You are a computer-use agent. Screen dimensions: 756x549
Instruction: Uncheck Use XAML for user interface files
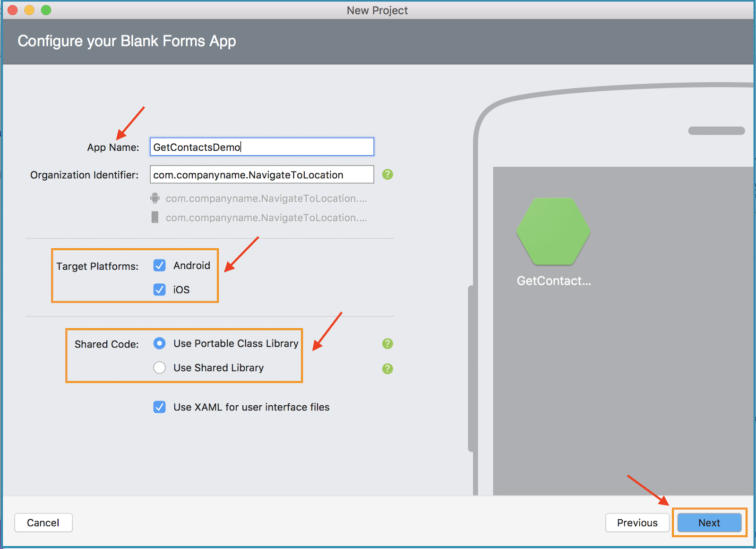pyautogui.click(x=159, y=407)
